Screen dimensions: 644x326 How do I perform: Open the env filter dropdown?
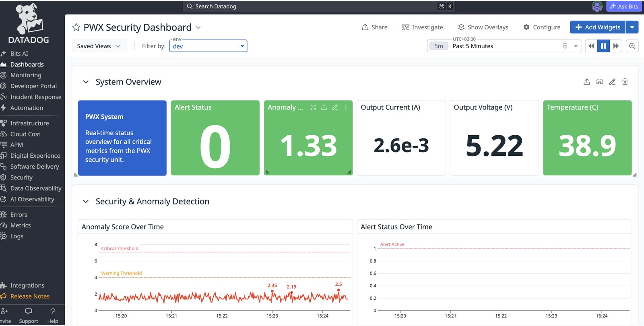click(x=208, y=46)
